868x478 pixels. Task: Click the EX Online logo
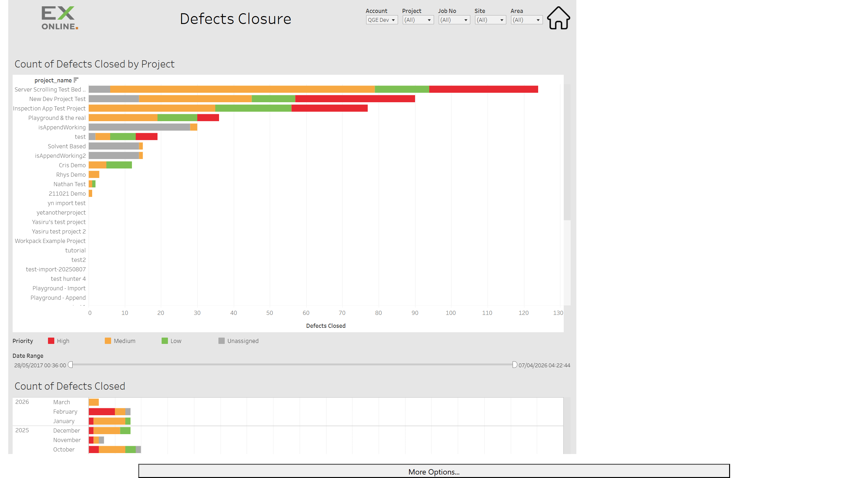[60, 18]
